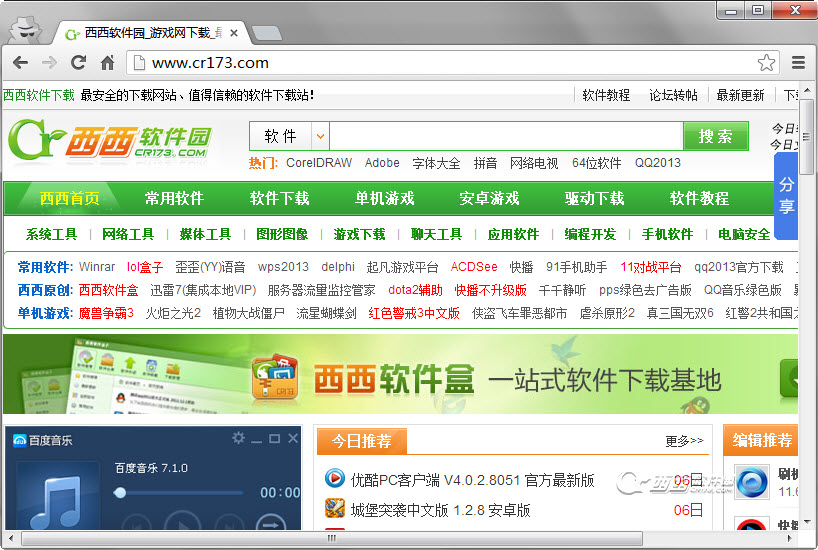Click the 西西软件下载 green text link
818x550 pixels.
[x=39, y=95]
